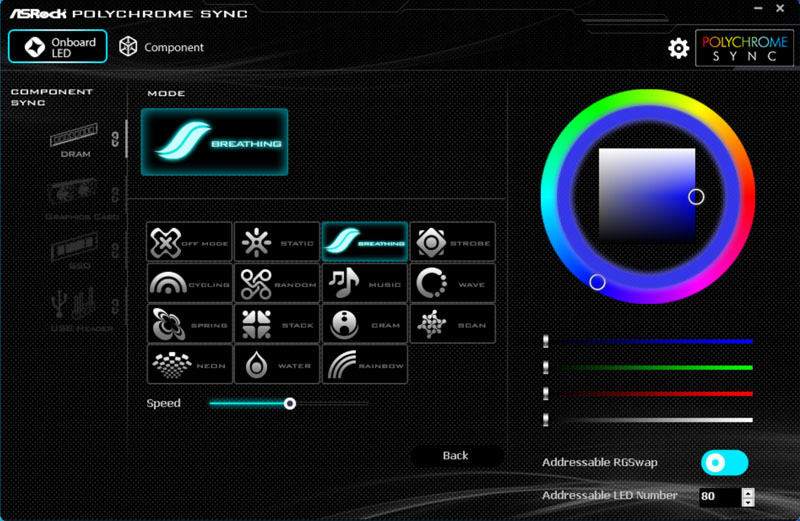The height and width of the screenshot is (521, 800).
Task: Toggle the SSD sync link
Action: click(x=115, y=250)
